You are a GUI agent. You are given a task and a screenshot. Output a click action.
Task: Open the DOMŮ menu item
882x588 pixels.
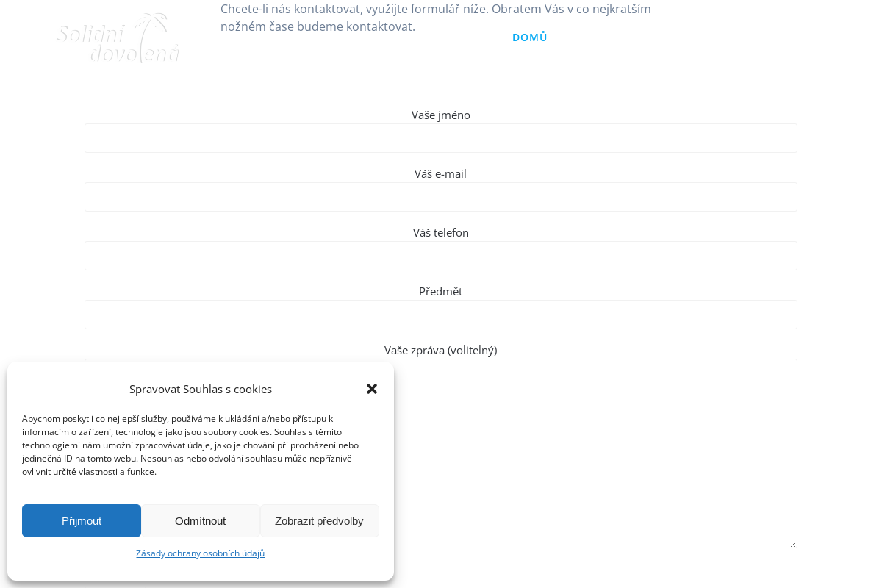(530, 37)
